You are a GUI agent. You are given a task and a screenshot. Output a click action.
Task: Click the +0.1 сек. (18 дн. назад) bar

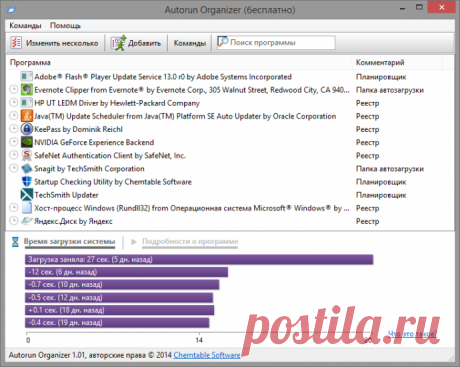coord(119,310)
